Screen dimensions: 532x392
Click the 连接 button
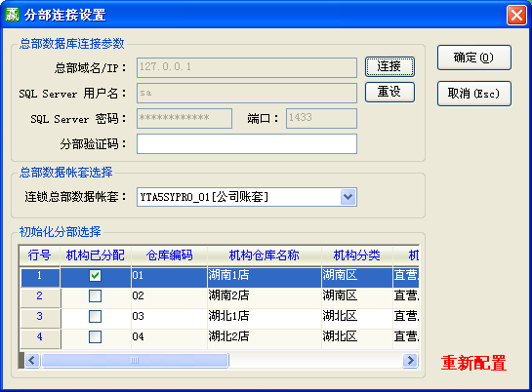tap(389, 66)
